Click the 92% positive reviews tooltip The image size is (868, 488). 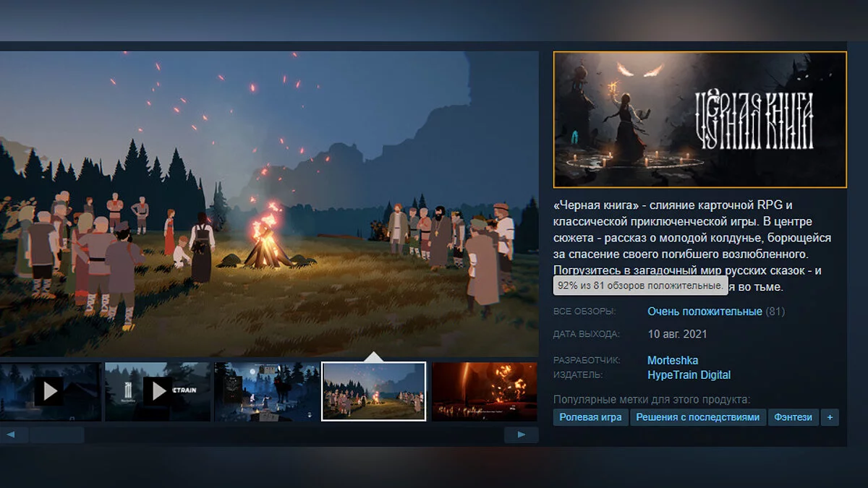[639, 286]
